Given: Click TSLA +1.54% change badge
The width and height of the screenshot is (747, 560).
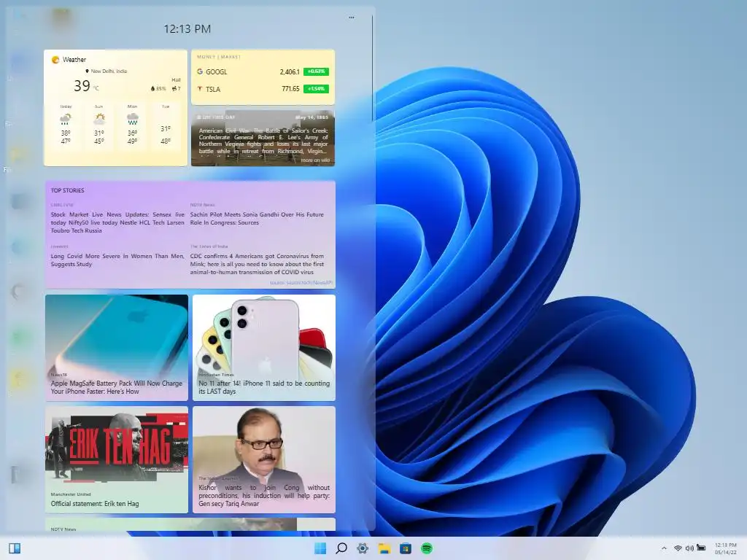Looking at the screenshot, I should point(317,88).
